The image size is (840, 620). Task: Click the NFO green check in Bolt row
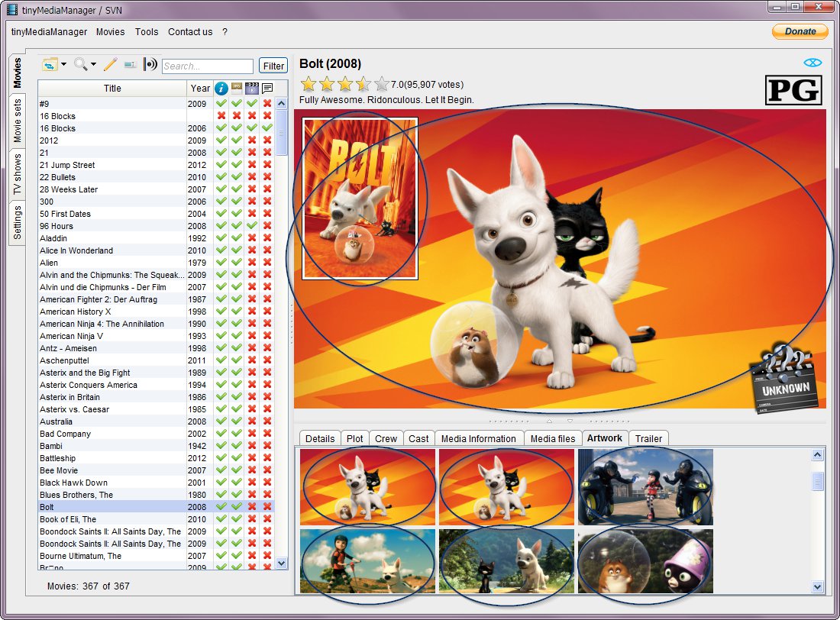pyautogui.click(x=221, y=506)
